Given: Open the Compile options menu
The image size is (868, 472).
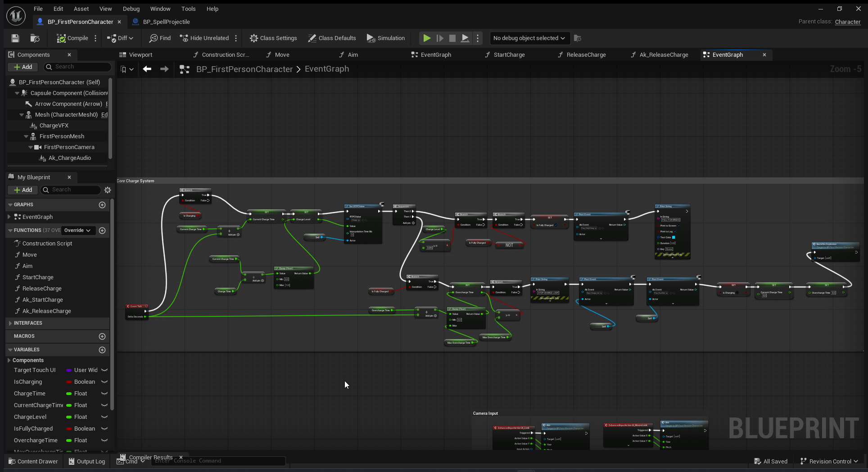Looking at the screenshot, I should point(95,38).
